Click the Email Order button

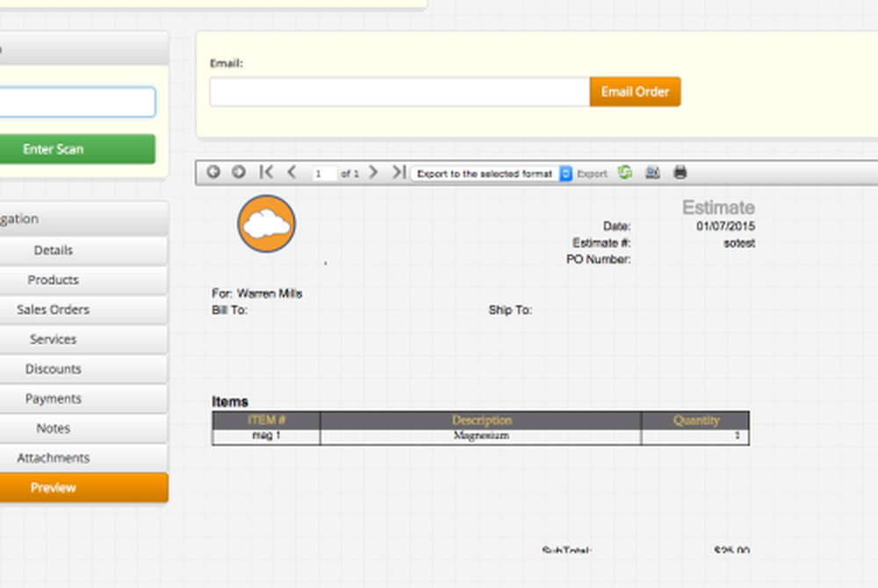coord(635,90)
